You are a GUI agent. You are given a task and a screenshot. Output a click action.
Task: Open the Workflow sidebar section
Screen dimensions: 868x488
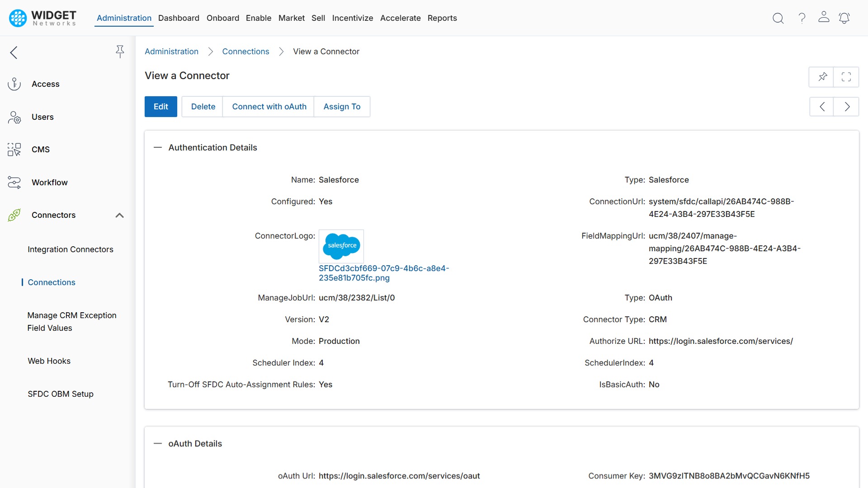pos(49,183)
